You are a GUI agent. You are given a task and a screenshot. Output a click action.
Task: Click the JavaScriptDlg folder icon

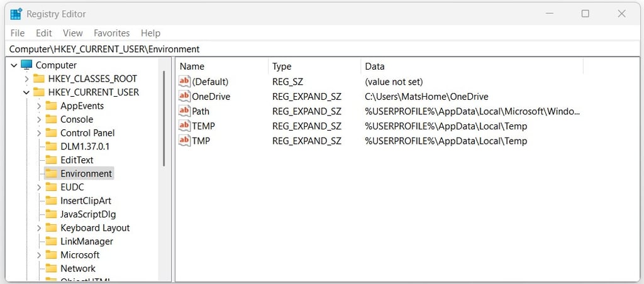pos(51,214)
